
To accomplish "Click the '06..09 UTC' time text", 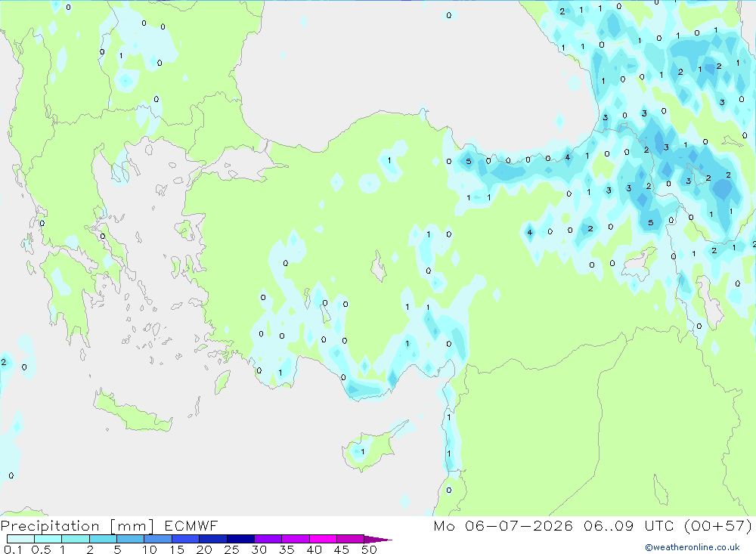I will 628,525.
